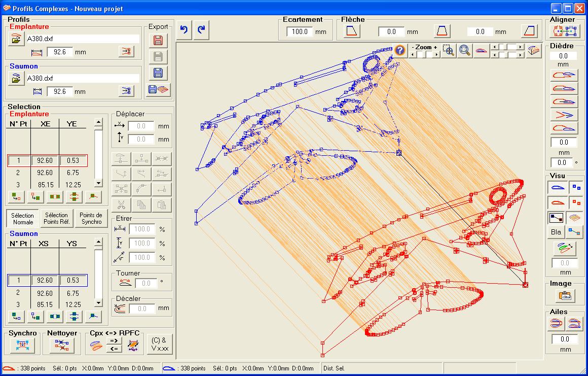Click the undo arrow button
This screenshot has width=588, height=376.
click(x=184, y=30)
